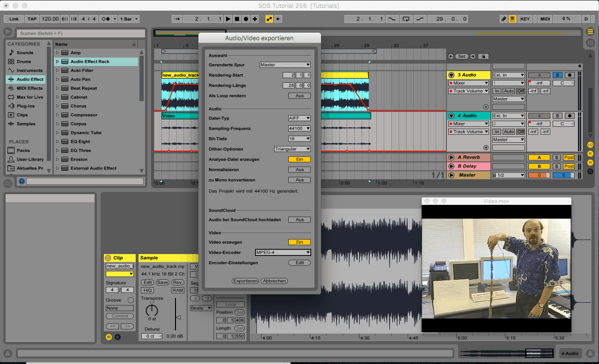Screen dimensions: 599x364
Task: Click the Play button in transport bar
Action: [228, 19]
